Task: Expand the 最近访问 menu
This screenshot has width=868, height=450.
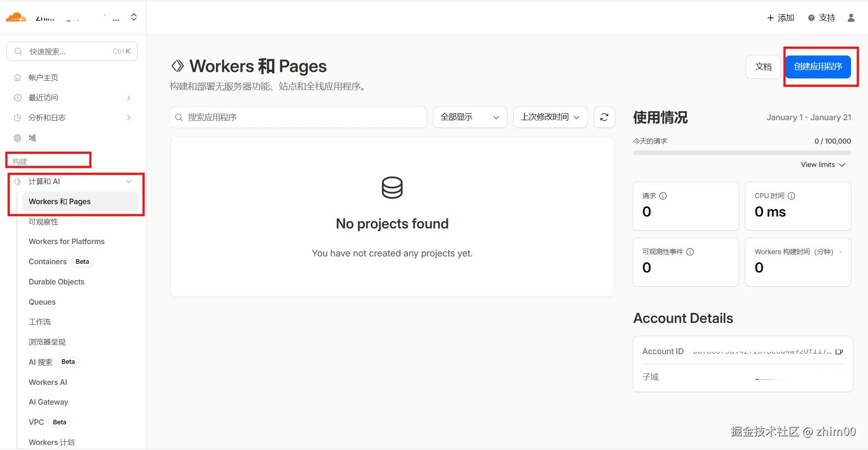Action: 128,98
